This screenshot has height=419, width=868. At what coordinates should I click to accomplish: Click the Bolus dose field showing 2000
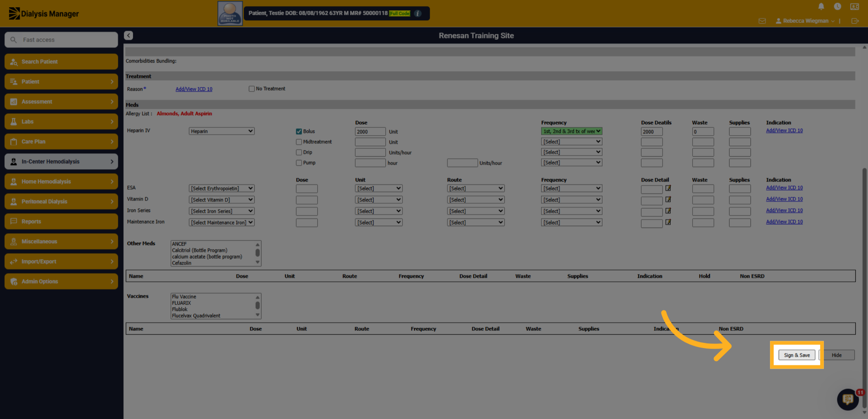tap(370, 132)
